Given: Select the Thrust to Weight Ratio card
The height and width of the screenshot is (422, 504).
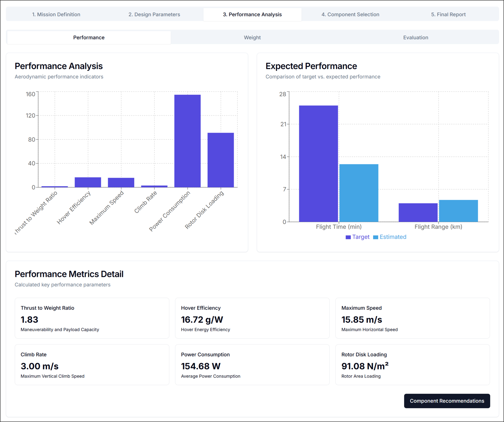Looking at the screenshot, I should click(x=92, y=318).
